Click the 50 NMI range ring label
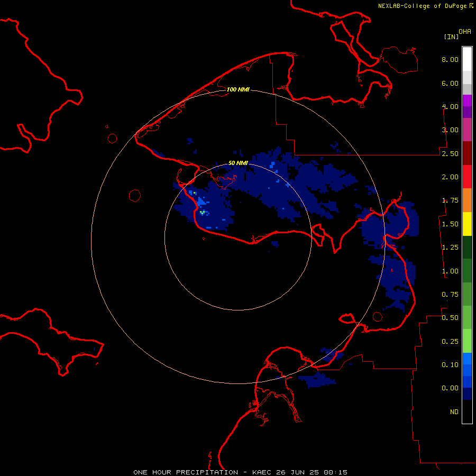Image resolution: width=476 pixels, height=476 pixels. 238,163
